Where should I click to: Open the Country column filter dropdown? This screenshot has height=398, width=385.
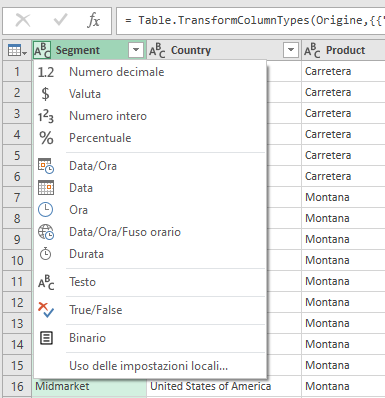tap(291, 50)
